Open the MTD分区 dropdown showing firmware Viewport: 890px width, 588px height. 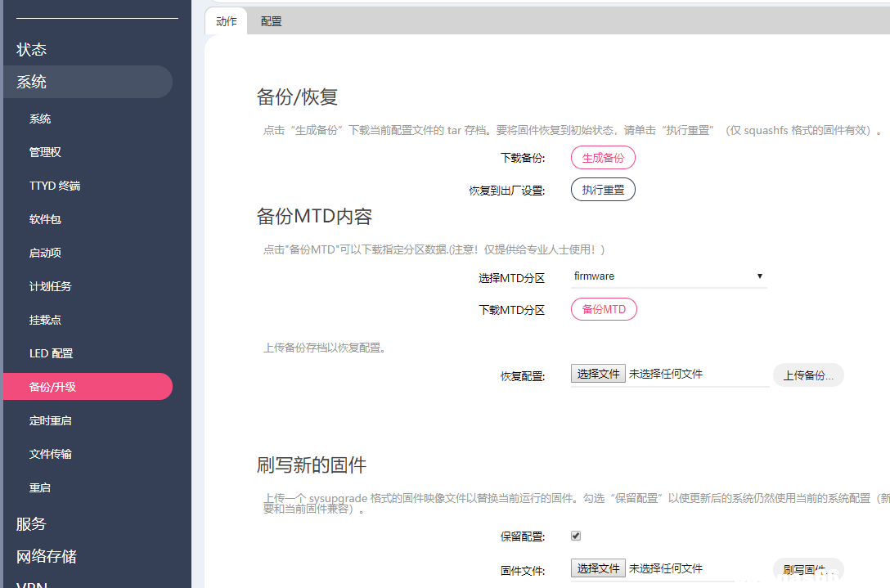(669, 276)
